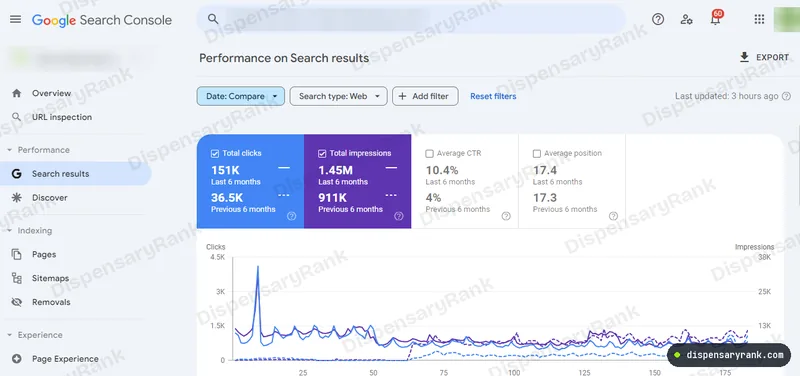Click the Search results G icon
This screenshot has width=800, height=376.
pos(17,174)
